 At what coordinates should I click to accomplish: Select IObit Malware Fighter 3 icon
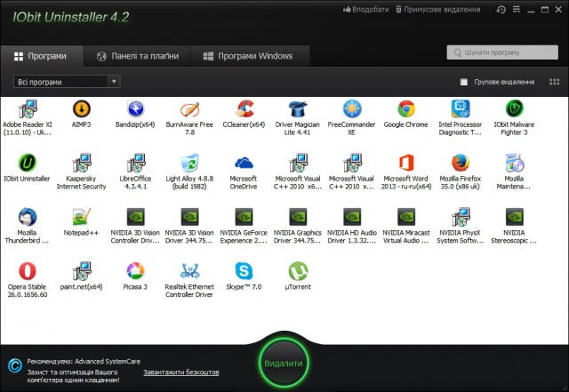[514, 108]
